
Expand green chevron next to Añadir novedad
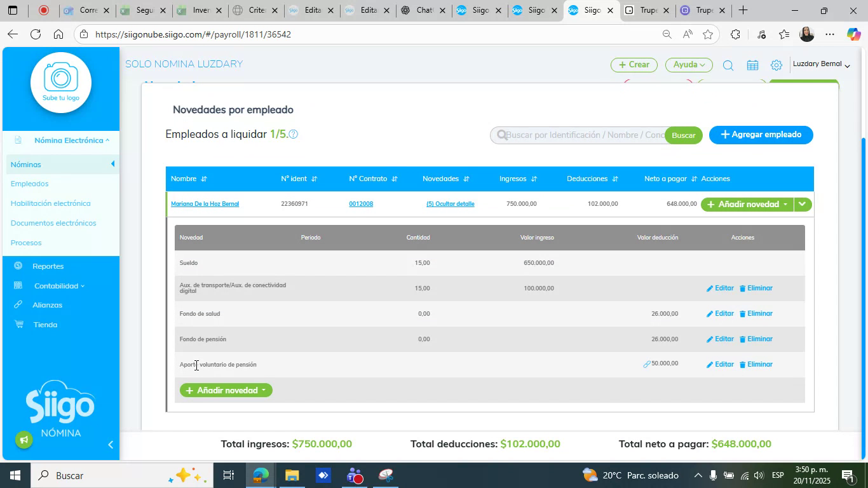pyautogui.click(x=803, y=205)
